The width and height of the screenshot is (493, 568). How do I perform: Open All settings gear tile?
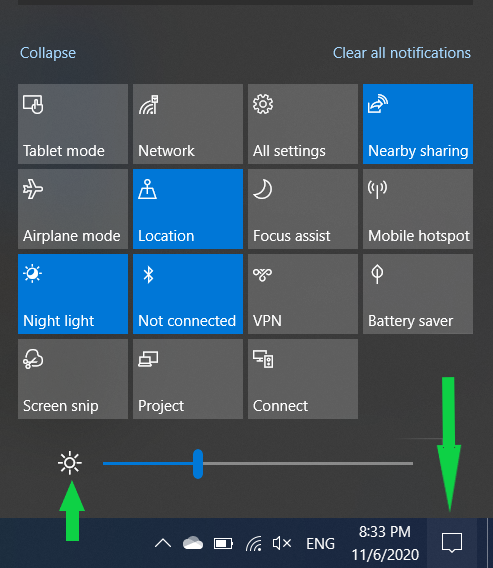(x=303, y=124)
